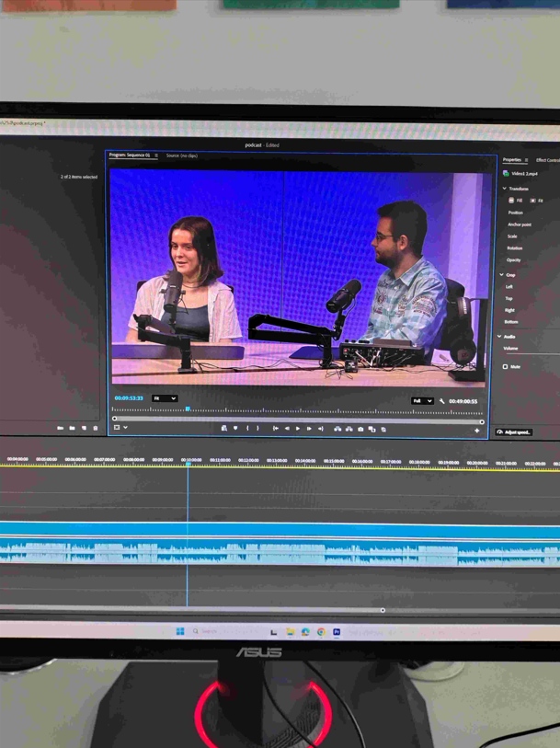Click the playhead on the timeline ruler
Image resolution: width=560 pixels, height=748 pixels.
pyautogui.click(x=188, y=463)
